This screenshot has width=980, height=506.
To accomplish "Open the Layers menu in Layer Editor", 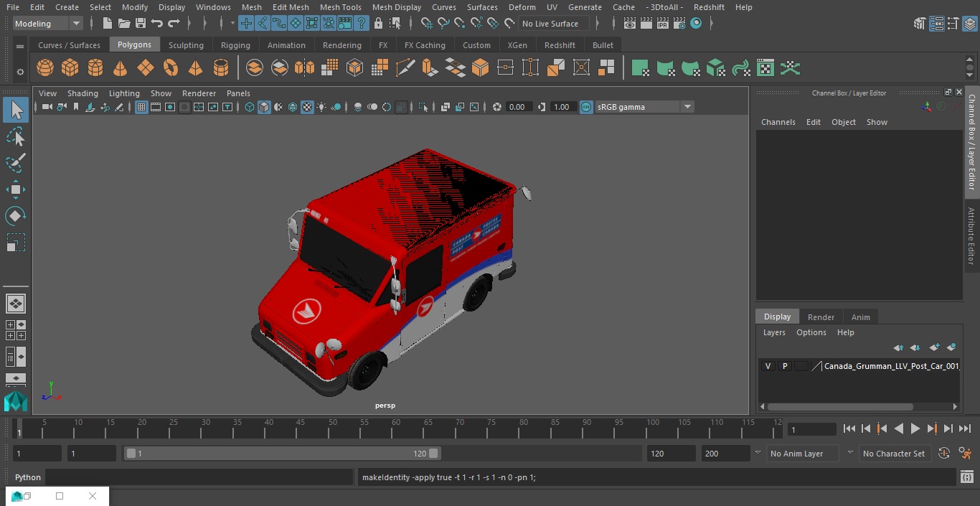I will coord(774,332).
